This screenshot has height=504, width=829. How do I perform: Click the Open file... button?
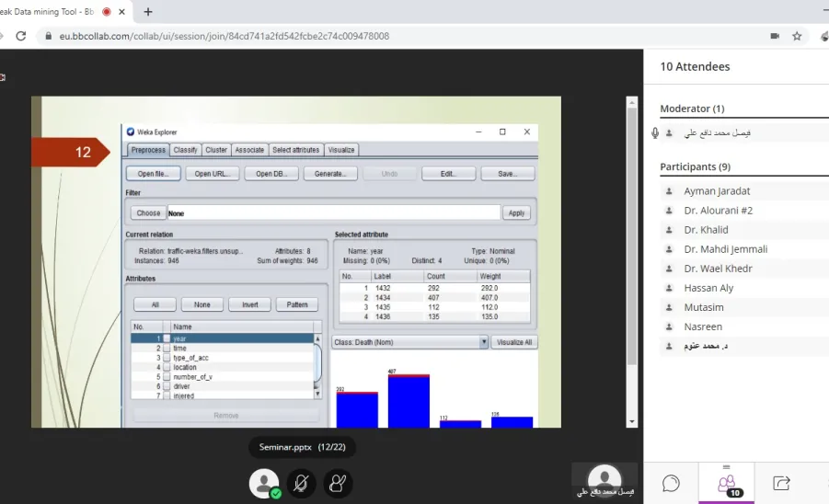pos(154,174)
